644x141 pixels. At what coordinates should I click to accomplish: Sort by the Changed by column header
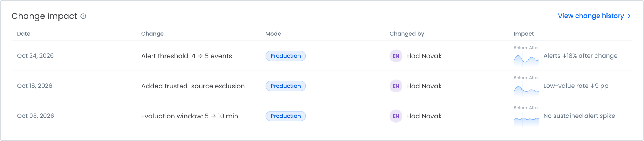(407, 34)
